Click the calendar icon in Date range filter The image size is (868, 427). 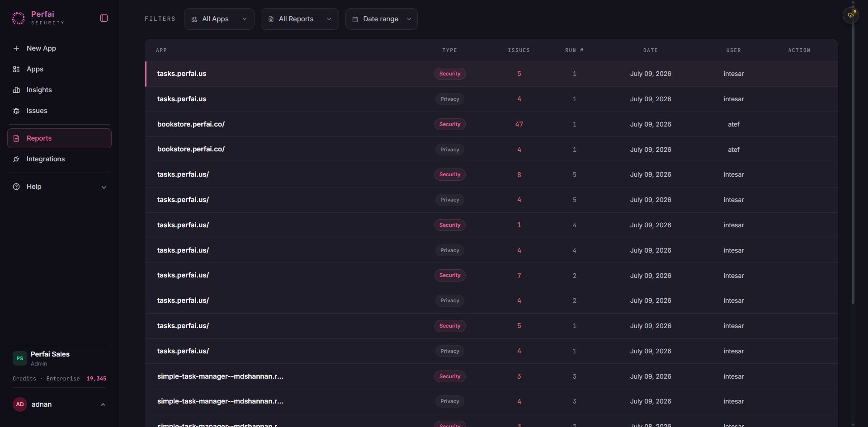(355, 19)
